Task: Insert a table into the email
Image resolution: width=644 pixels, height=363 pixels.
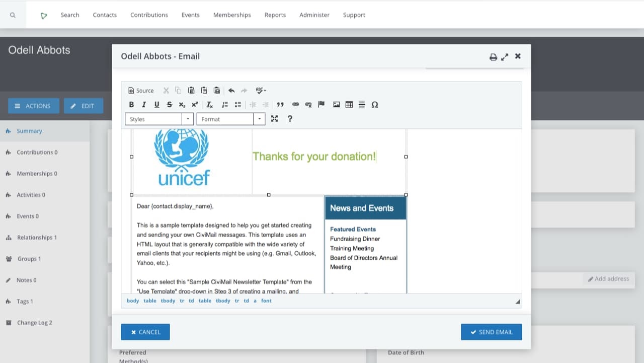Action: click(349, 105)
